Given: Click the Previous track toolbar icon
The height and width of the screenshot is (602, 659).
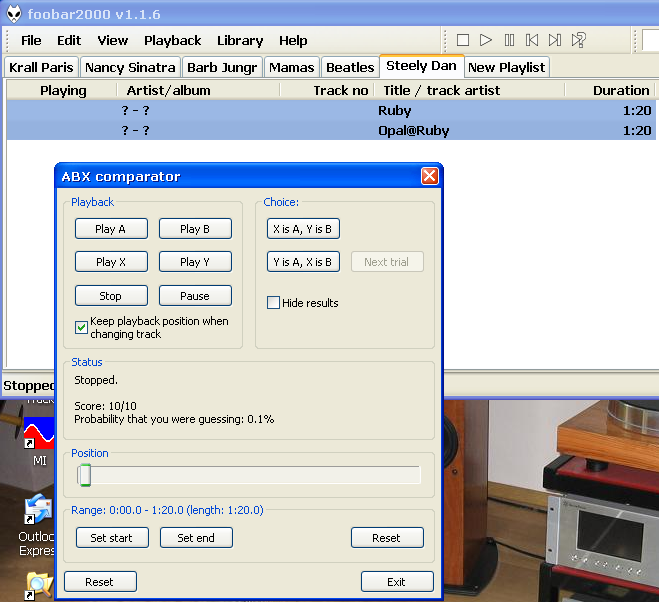Looking at the screenshot, I should tap(532, 40).
